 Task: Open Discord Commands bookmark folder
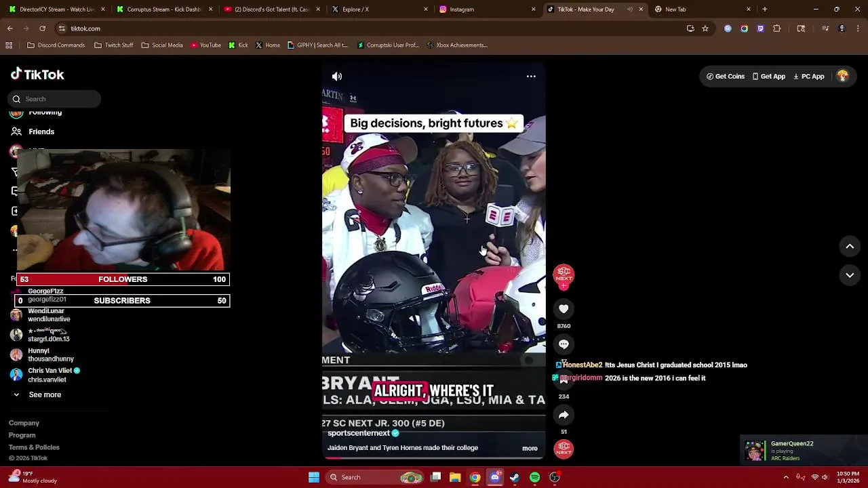pyautogui.click(x=56, y=45)
